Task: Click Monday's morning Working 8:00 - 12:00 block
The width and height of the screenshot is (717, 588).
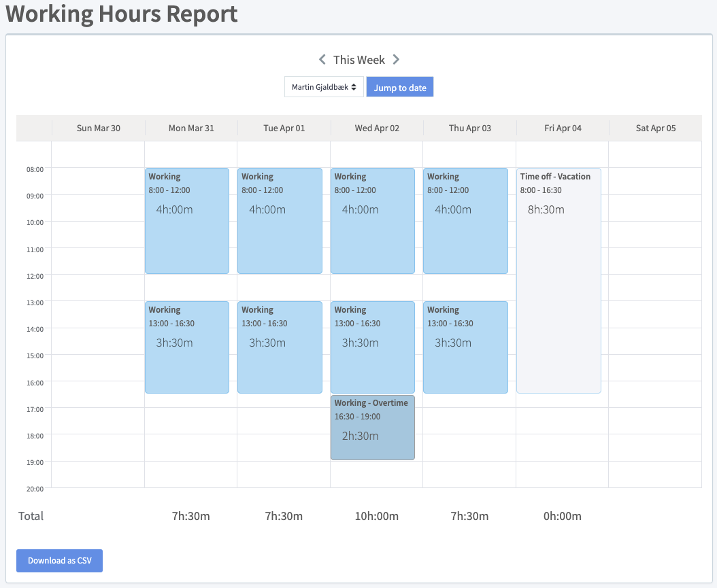Action: tap(187, 221)
